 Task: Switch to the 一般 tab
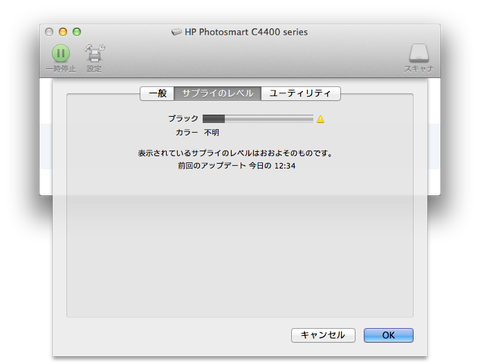(157, 93)
